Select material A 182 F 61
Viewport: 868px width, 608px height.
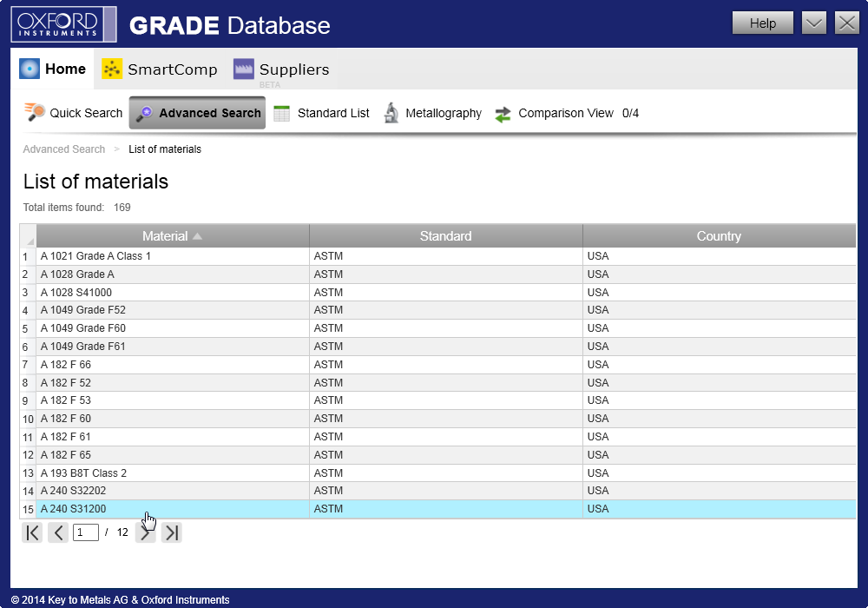click(x=437, y=437)
